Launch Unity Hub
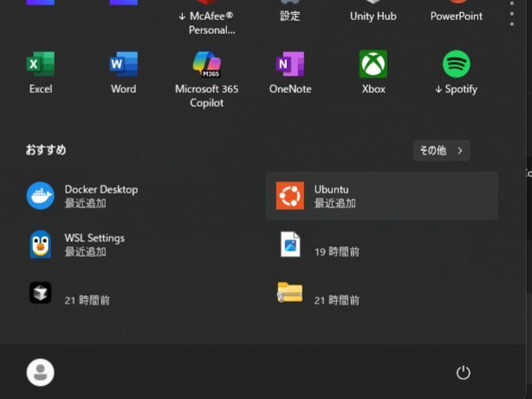The height and width of the screenshot is (399, 532). tap(373, 12)
